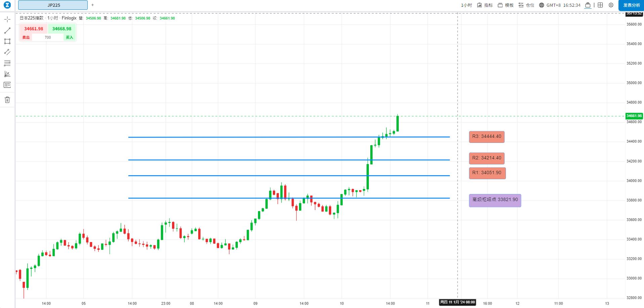Click the green buy price 34668.98

(62, 29)
